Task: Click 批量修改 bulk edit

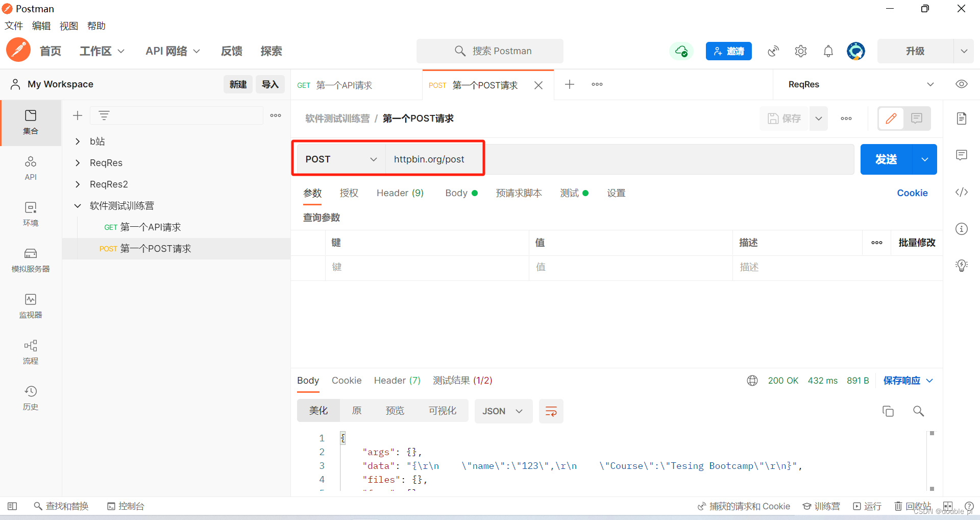Action: pos(917,243)
